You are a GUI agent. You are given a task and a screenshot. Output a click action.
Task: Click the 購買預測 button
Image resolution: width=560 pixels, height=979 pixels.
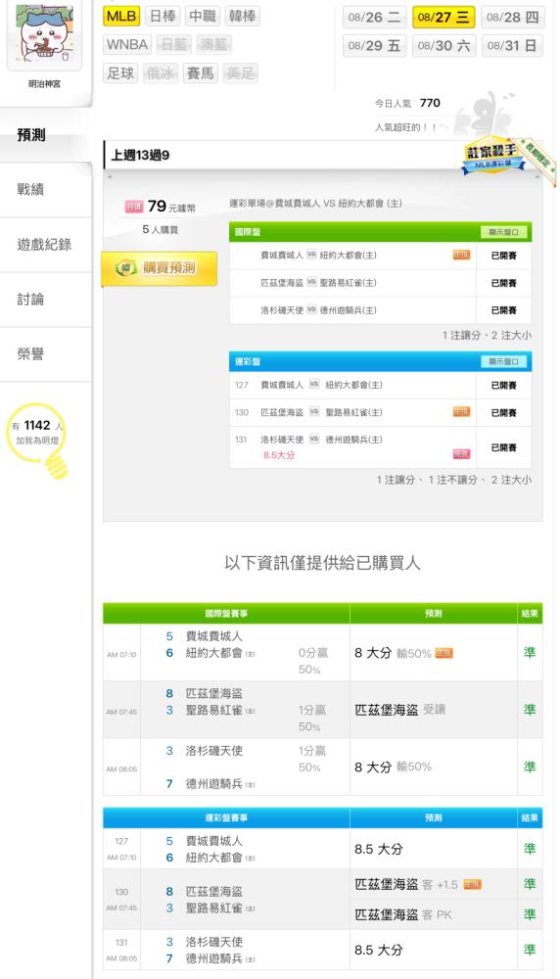pyautogui.click(x=160, y=268)
